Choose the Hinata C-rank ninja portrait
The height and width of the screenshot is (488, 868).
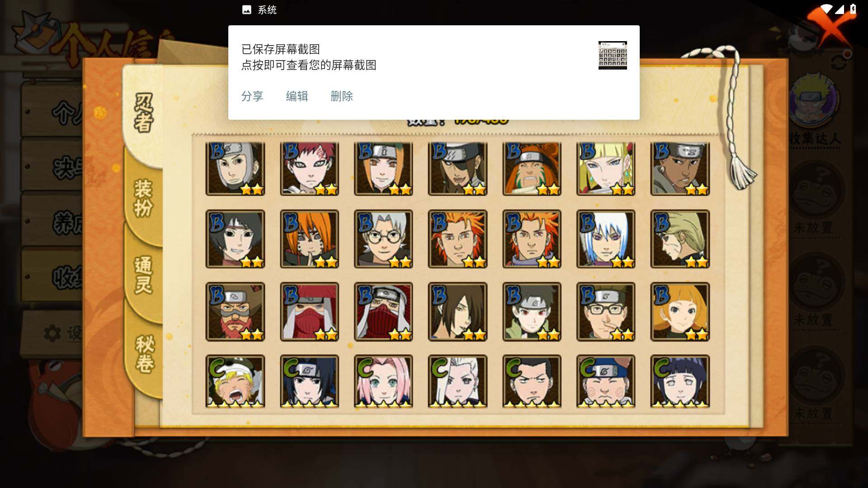680,381
